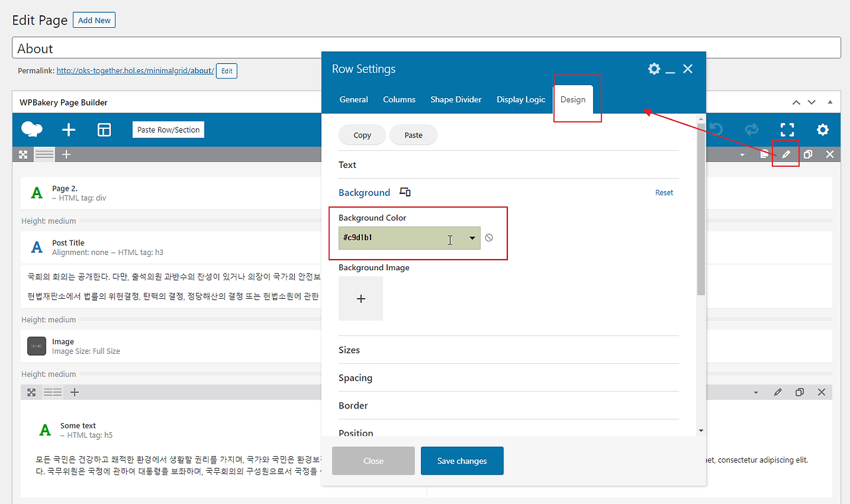Open WPBakery page settings gear icon
Image resolution: width=850 pixels, height=504 pixels.
(823, 129)
